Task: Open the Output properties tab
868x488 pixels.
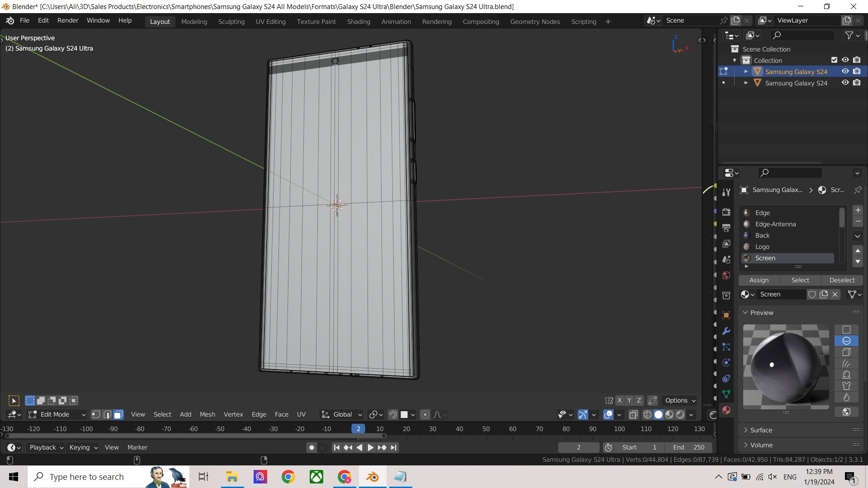Action: [x=726, y=228]
